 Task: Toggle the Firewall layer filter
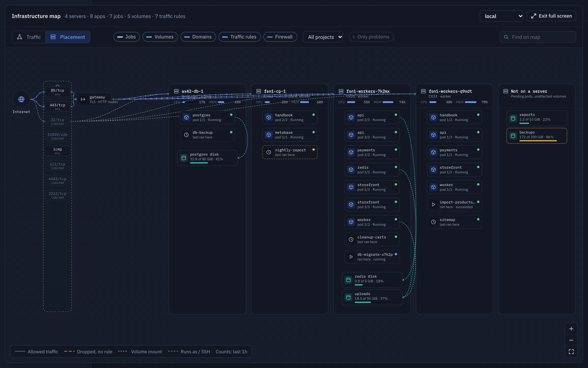point(280,37)
